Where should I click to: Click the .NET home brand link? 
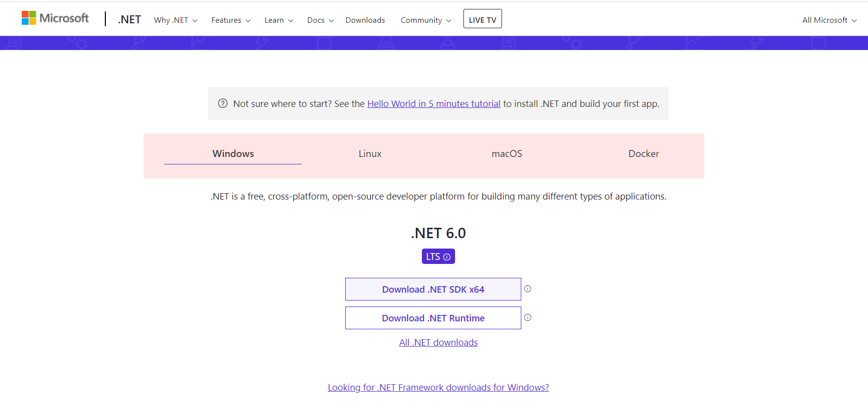pos(130,20)
